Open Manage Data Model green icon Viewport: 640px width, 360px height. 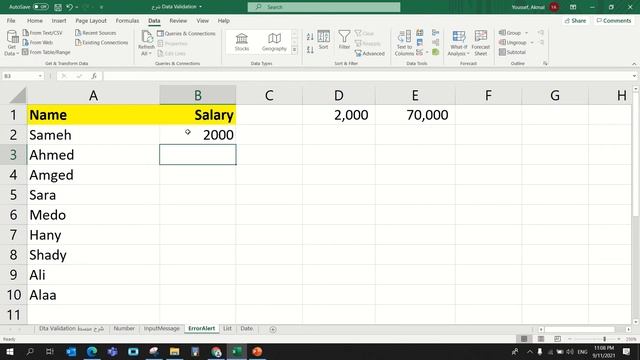(436, 52)
